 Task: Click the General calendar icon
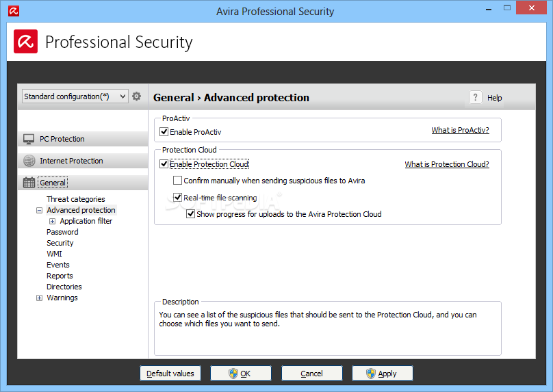[x=29, y=183]
